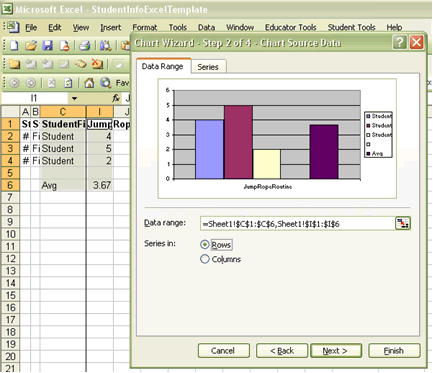Click the Search the Web globe icon
This screenshot has width=433, height=373.
click(x=106, y=82)
